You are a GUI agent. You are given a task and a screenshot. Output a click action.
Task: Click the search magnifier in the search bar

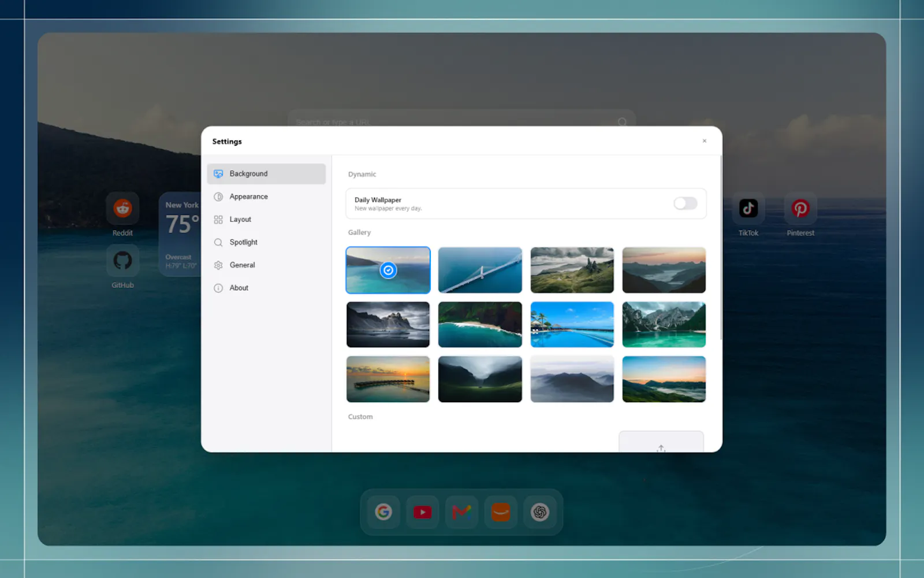click(x=622, y=122)
